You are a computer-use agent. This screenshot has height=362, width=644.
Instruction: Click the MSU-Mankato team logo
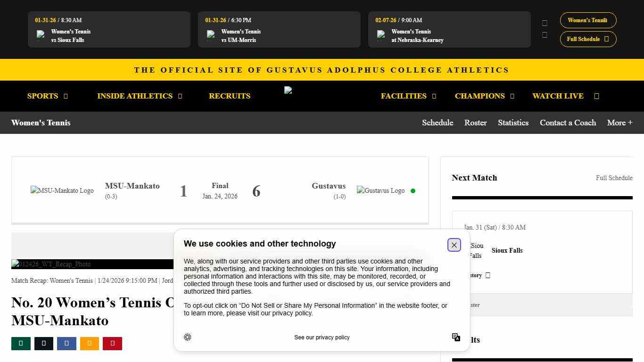pos(62,191)
